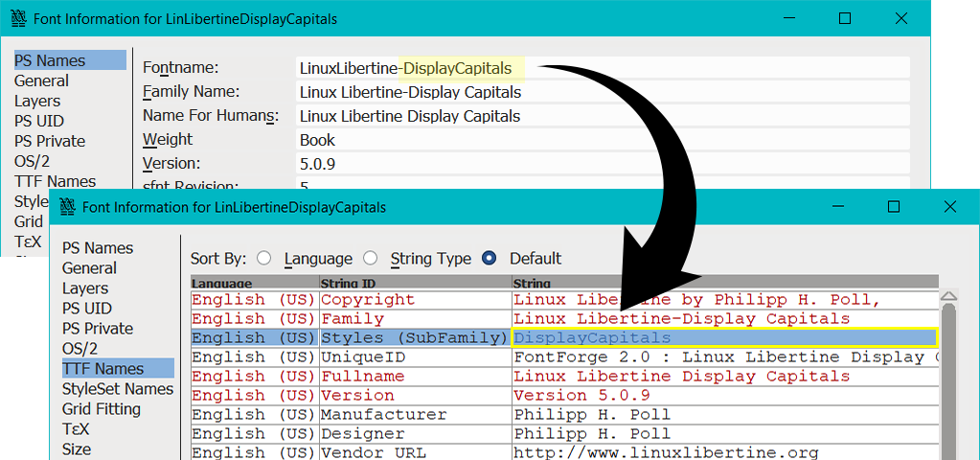Click the String ID column header

tap(416, 283)
